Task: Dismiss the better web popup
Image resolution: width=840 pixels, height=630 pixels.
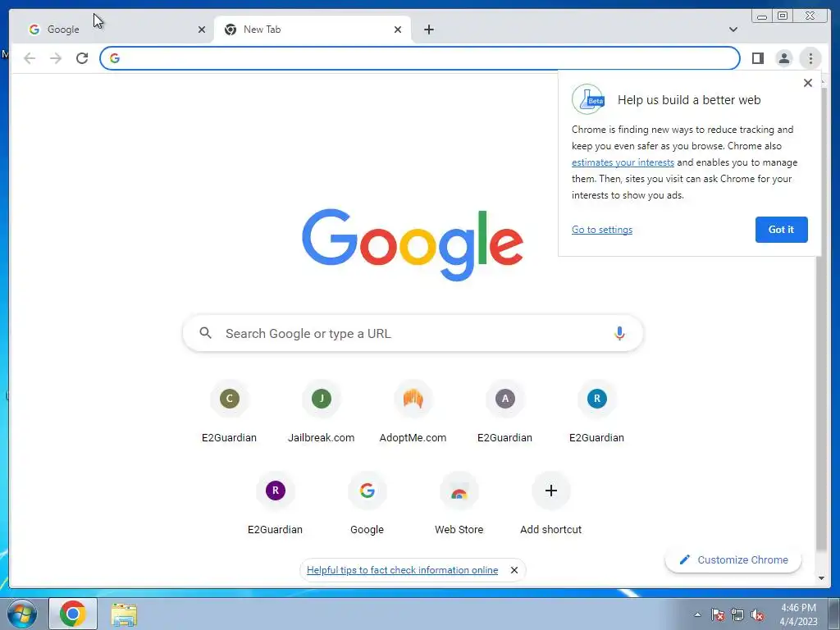Action: point(808,83)
